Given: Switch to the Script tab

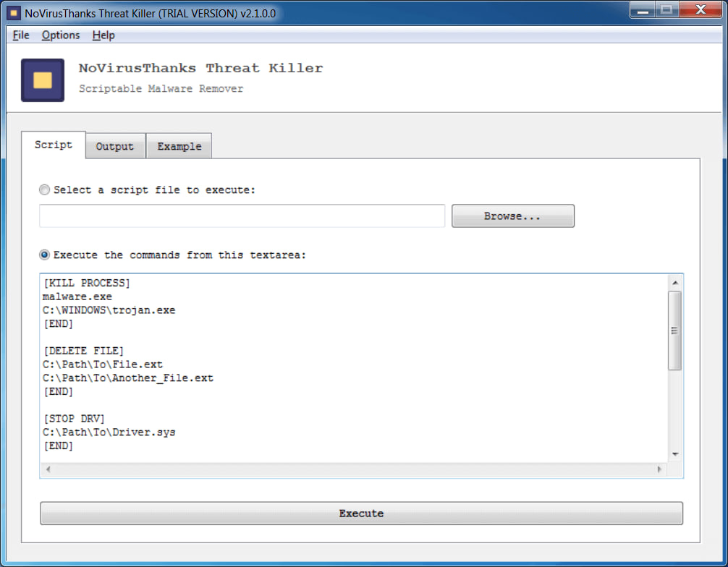Looking at the screenshot, I should (54, 145).
